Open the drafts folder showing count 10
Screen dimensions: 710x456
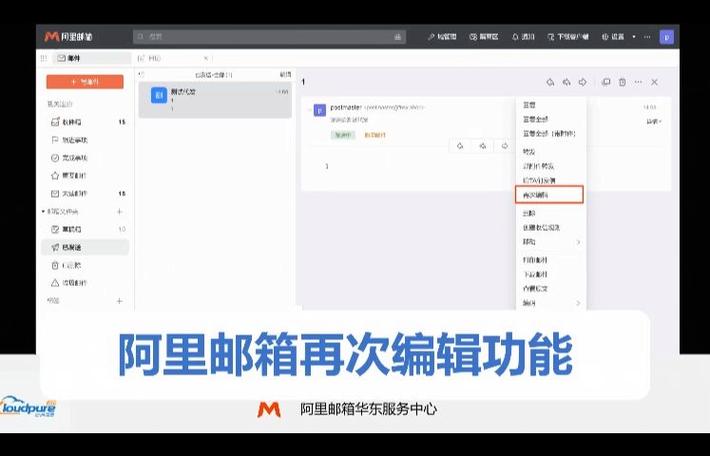86,229
